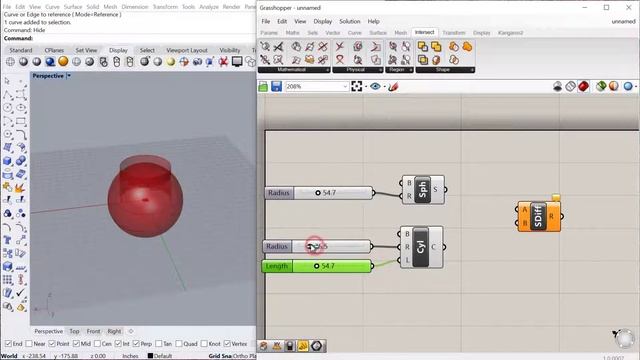
Task: Open Grasshopper file with green folder icon
Action: 263,87
